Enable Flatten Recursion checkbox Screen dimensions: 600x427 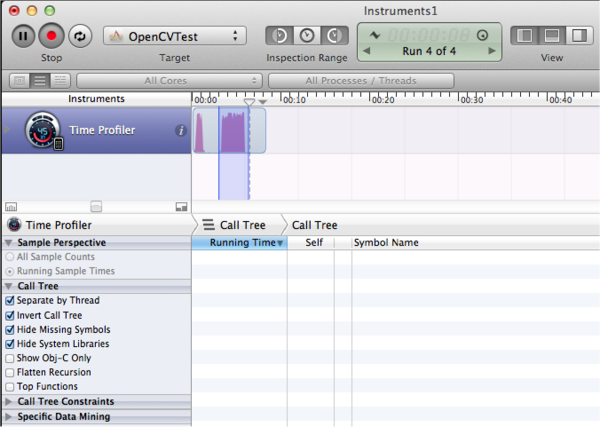click(x=10, y=372)
